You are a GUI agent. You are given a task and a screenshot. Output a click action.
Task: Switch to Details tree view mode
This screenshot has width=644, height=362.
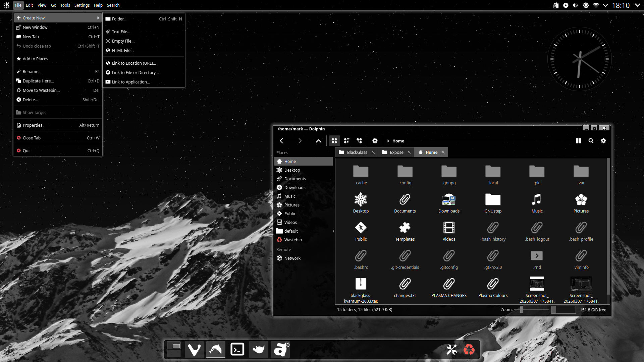click(x=359, y=141)
